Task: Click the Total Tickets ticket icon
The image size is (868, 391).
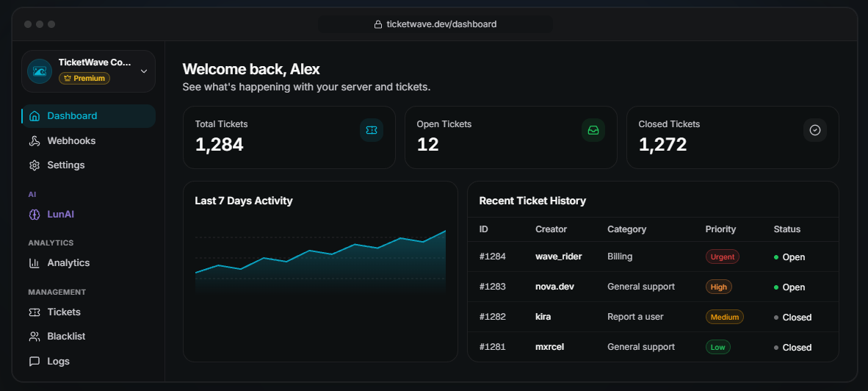Action: tap(372, 130)
